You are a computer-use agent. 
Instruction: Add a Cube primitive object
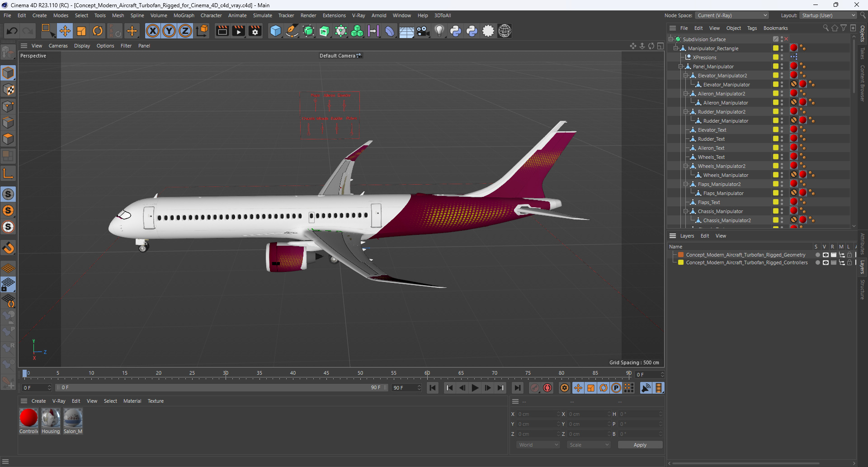tap(275, 31)
